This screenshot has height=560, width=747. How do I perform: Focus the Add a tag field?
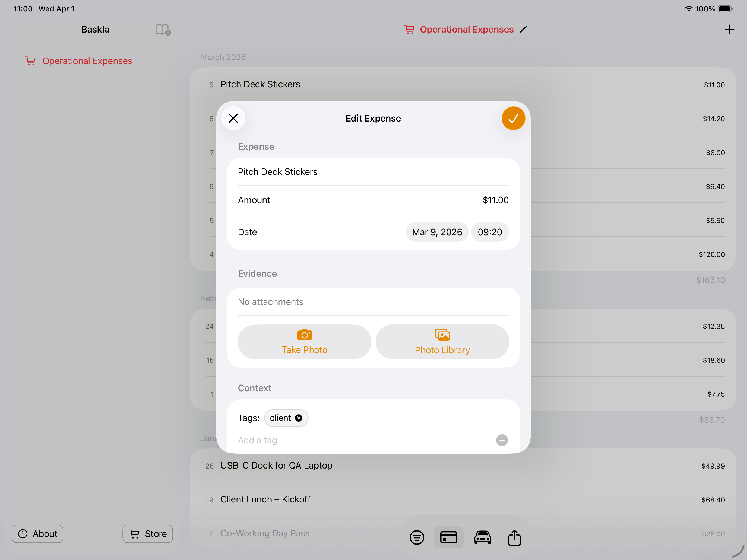coord(361,440)
